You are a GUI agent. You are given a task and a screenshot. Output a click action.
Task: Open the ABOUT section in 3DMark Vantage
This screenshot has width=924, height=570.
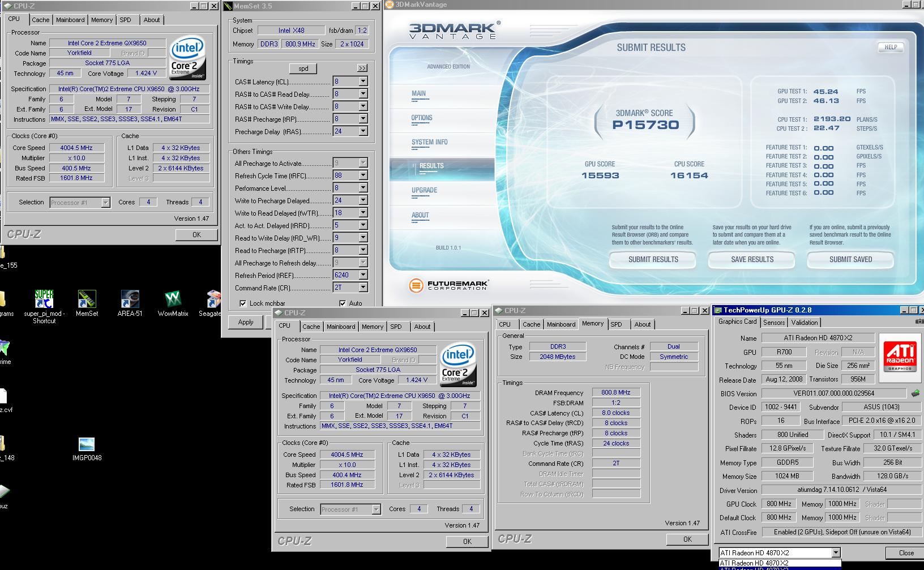click(x=420, y=216)
